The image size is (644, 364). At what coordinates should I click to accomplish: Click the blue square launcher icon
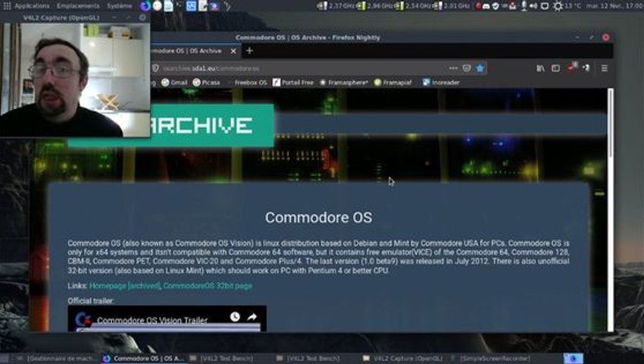(x=191, y=6)
